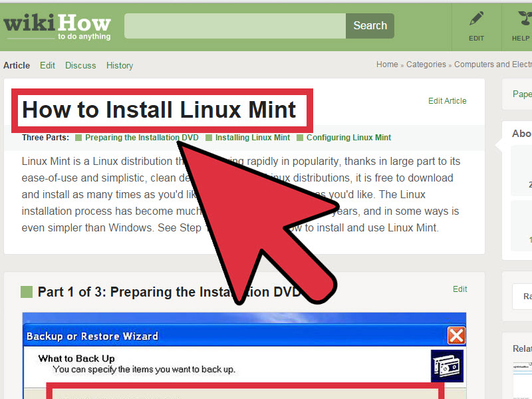
Task: Click green square before Configuring Linux Mint
Action: pyautogui.click(x=300, y=138)
